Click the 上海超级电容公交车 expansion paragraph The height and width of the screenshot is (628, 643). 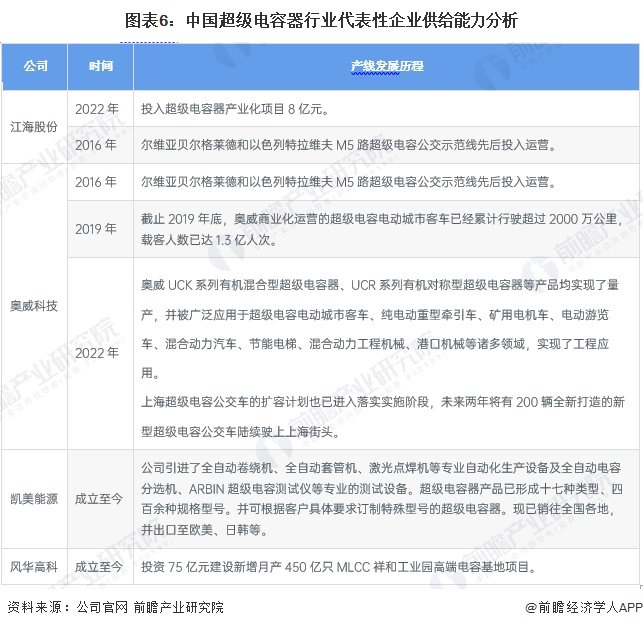pyautogui.click(x=383, y=416)
